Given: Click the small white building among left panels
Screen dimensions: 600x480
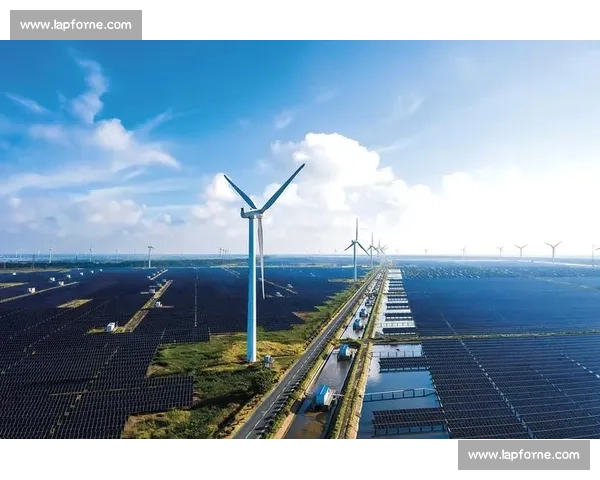Looking at the screenshot, I should pos(111,326).
